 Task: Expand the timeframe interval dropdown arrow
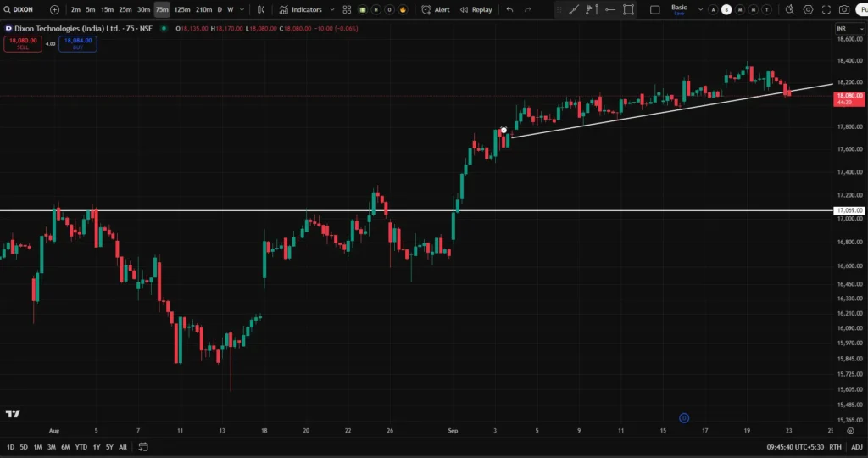point(242,9)
